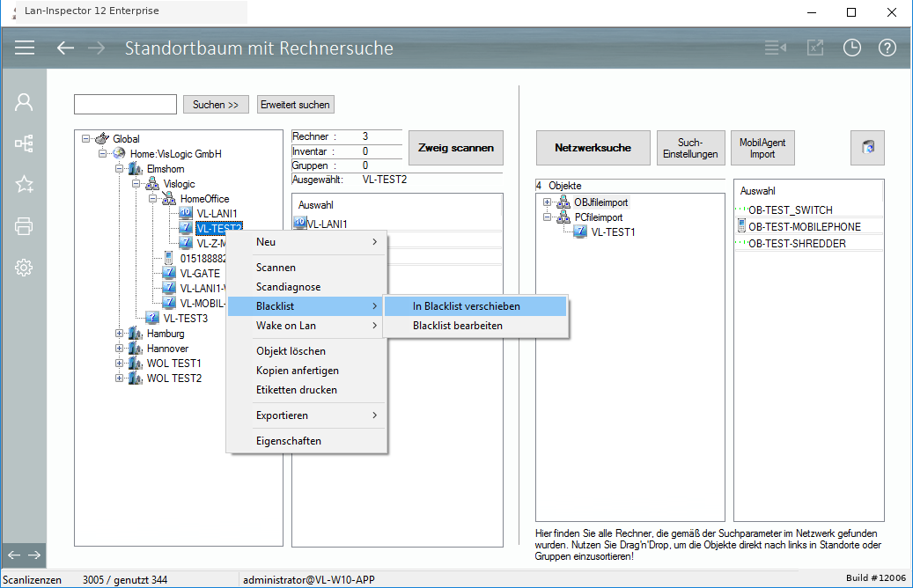Click the VL-LANI1 computer icon in tree
Viewport: 913px width, 588px height.
[x=186, y=213]
